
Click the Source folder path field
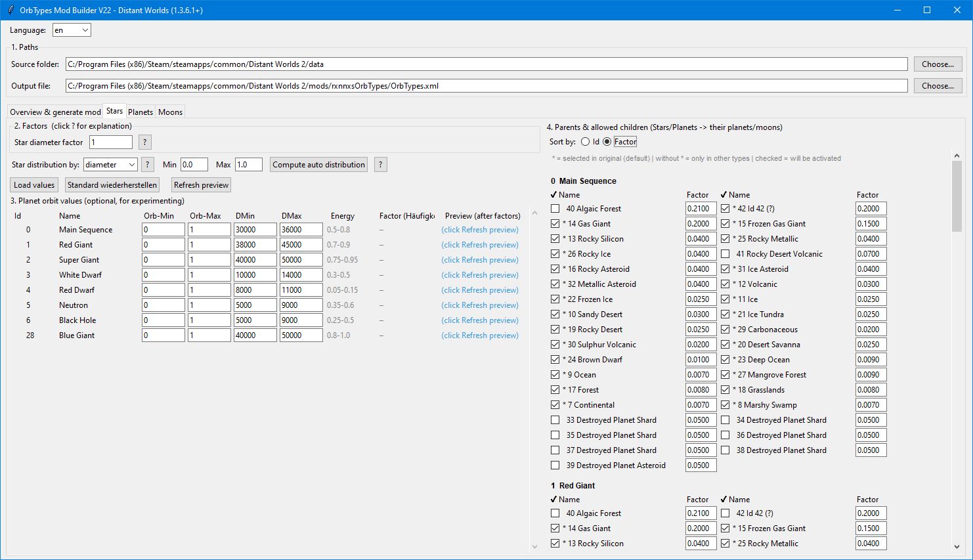point(486,64)
